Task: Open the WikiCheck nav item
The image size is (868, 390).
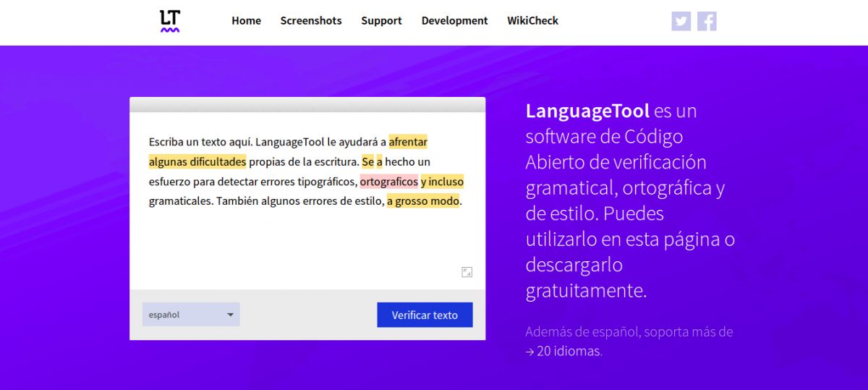Action: (x=532, y=21)
